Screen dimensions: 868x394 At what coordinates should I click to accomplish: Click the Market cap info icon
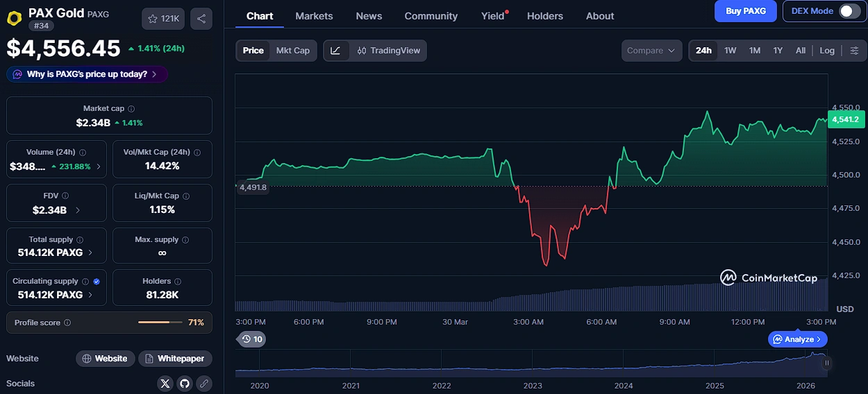click(131, 109)
